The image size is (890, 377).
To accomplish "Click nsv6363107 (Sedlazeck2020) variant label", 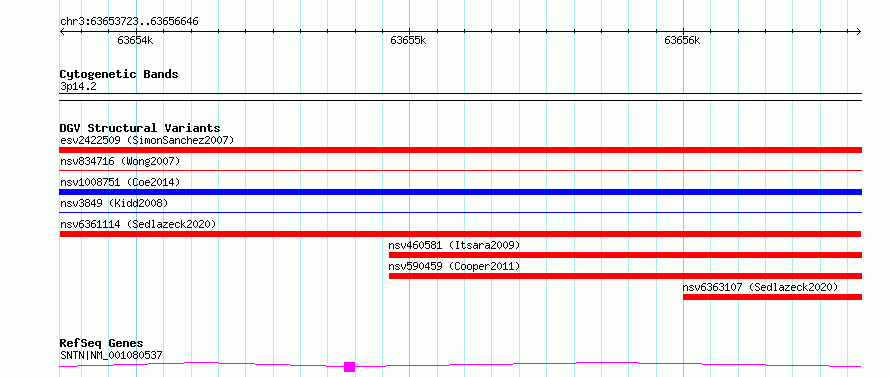I will (x=760, y=287).
